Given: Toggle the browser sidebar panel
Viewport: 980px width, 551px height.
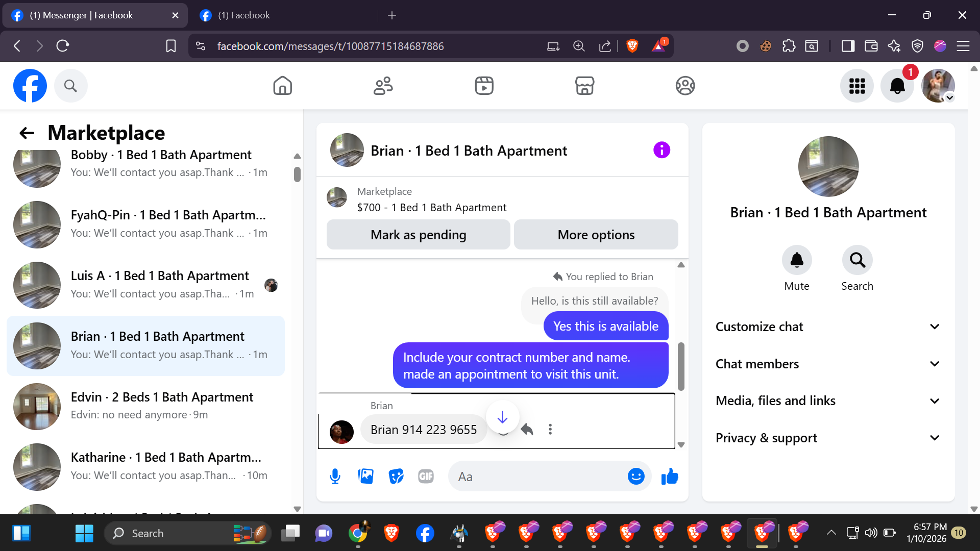Looking at the screenshot, I should 848,46.
